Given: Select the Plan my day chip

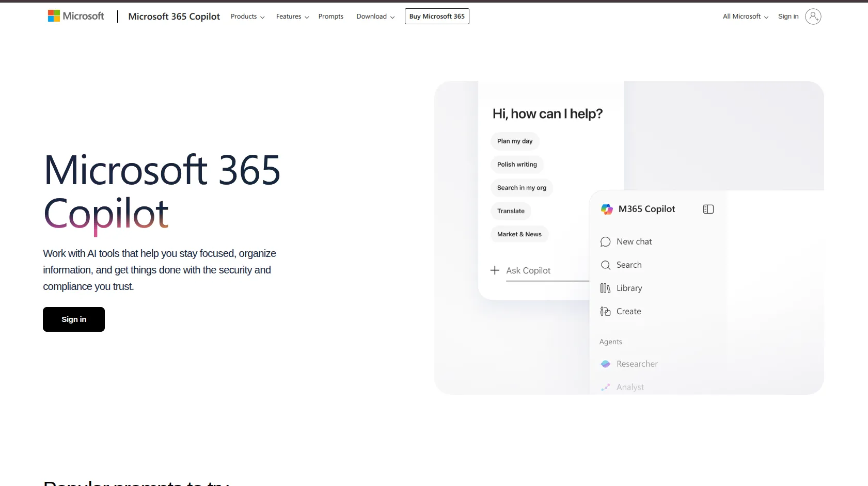Looking at the screenshot, I should [x=515, y=141].
